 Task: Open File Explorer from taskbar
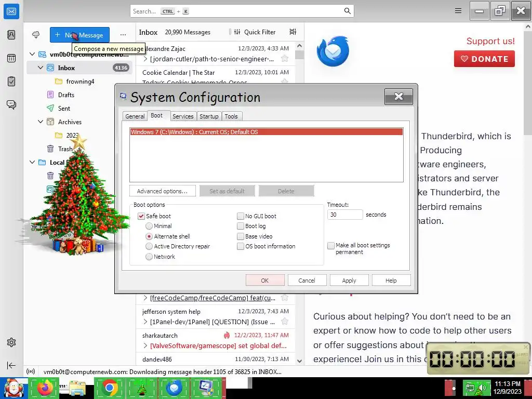[77, 389]
